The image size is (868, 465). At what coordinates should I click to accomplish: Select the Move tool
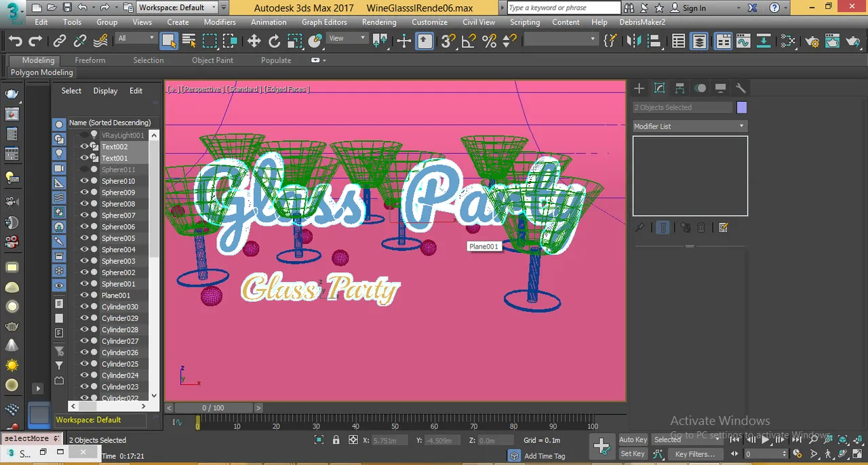coord(254,41)
